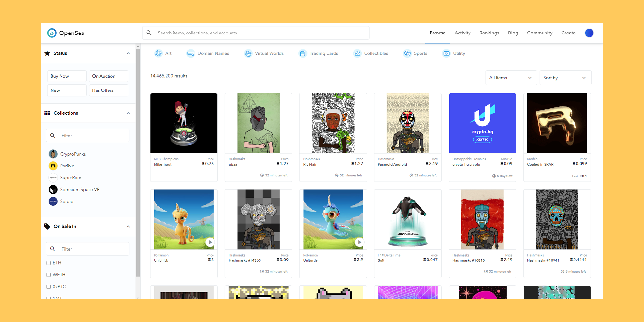Open the blue user profile avatar
Viewport: 644px width, 322px height.
point(589,33)
